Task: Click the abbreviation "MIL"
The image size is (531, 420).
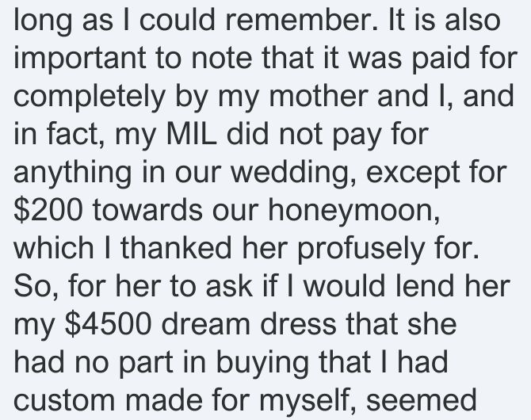Action: [191, 135]
